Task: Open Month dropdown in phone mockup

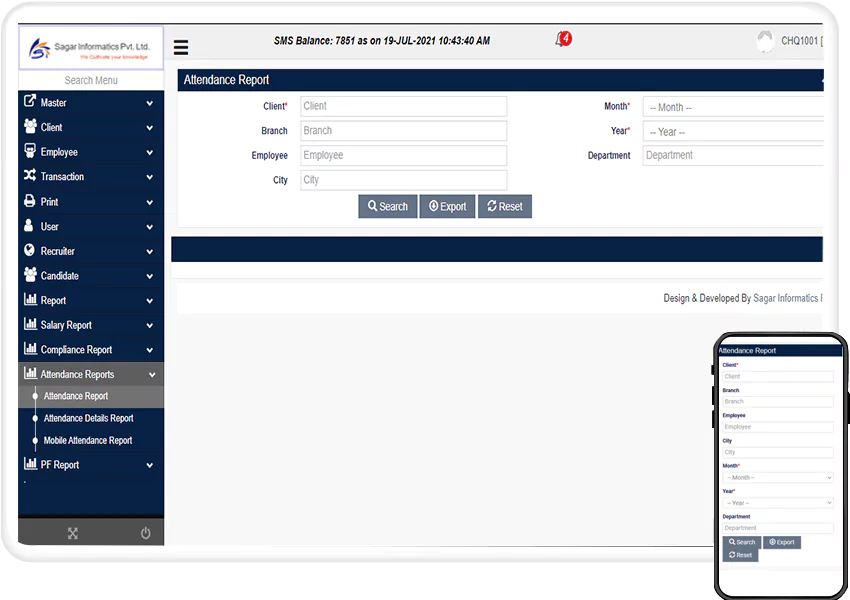Action: [778, 478]
